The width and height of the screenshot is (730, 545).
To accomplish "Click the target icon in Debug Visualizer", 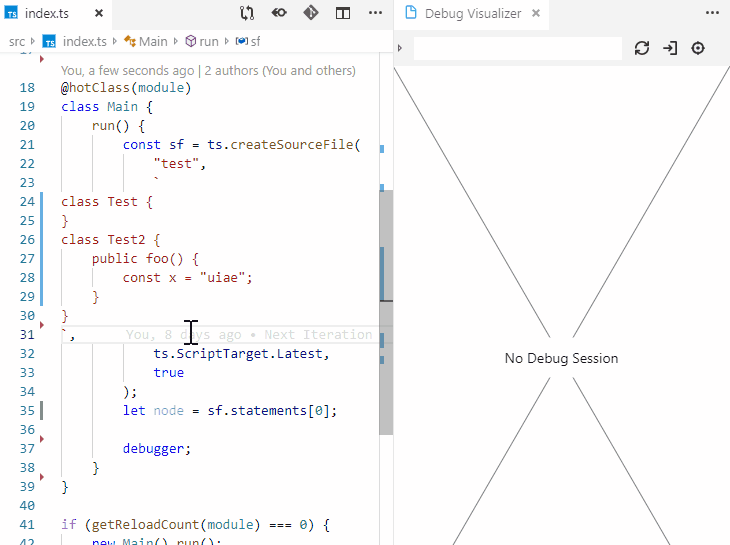I will pyautogui.click(x=698, y=48).
